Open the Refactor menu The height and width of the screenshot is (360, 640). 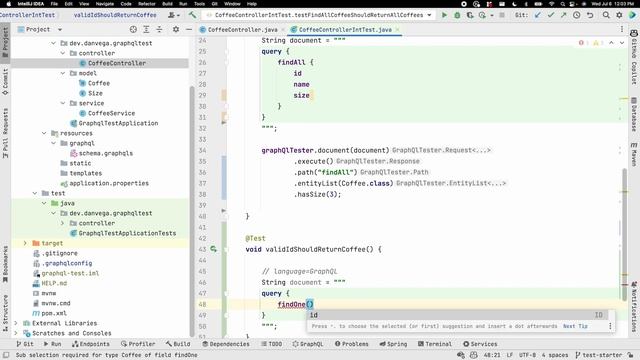(147, 4)
